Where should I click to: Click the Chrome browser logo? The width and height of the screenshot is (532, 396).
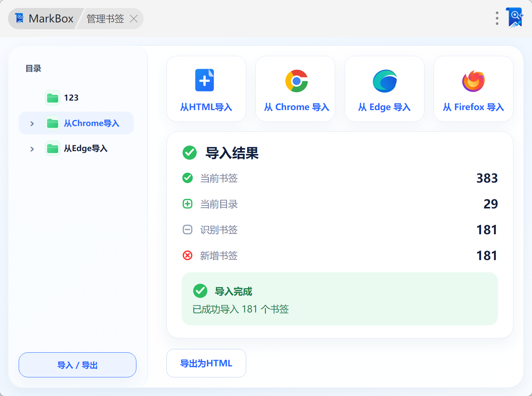[x=297, y=81]
